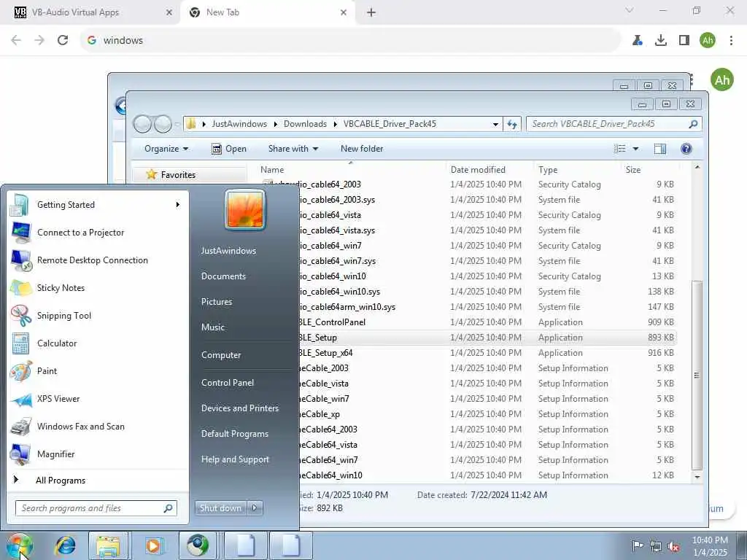The height and width of the screenshot is (560, 747).
Task: Expand the Share with dropdown
Action: click(293, 149)
